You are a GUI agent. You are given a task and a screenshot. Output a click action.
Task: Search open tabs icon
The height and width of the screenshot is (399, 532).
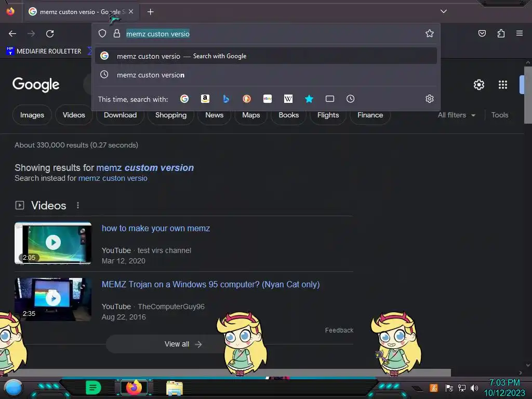[x=330, y=99]
